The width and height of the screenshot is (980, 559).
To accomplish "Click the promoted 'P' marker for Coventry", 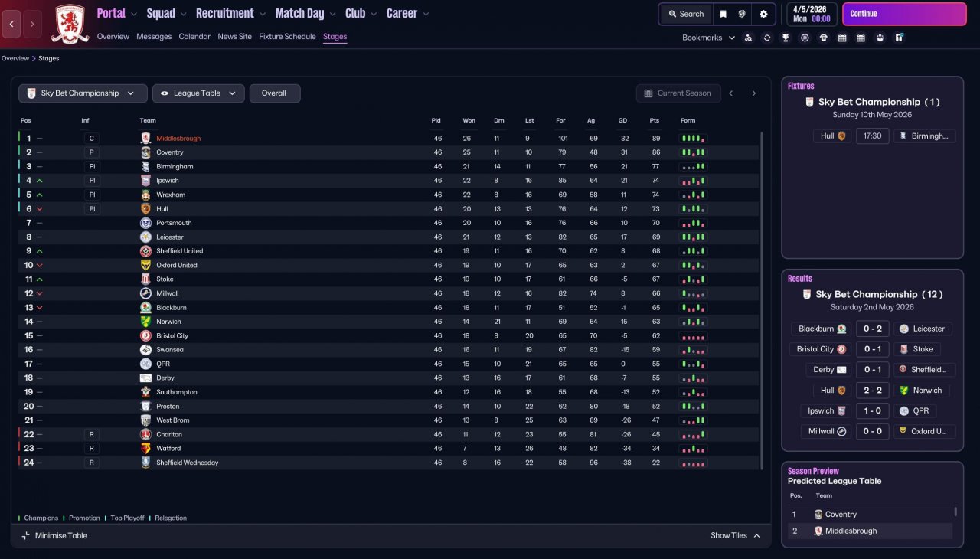I will point(91,152).
